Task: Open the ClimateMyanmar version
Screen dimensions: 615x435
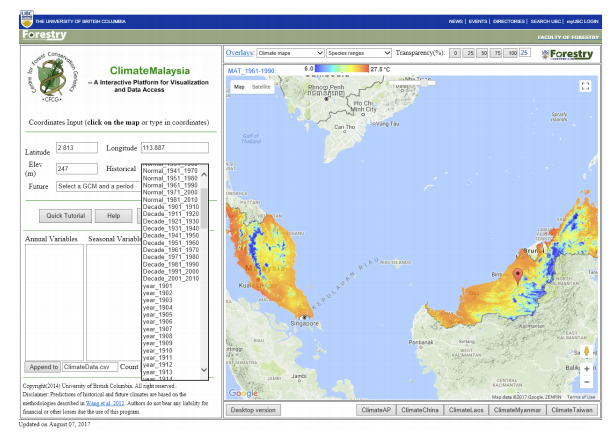Action: (x=515, y=410)
